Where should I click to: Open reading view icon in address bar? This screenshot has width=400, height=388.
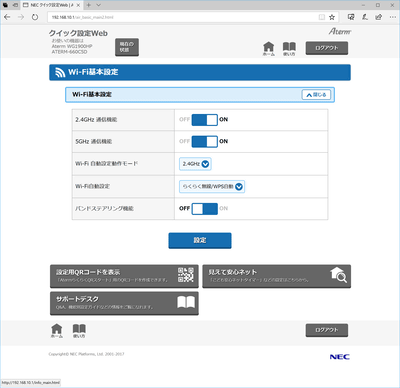(322, 17)
